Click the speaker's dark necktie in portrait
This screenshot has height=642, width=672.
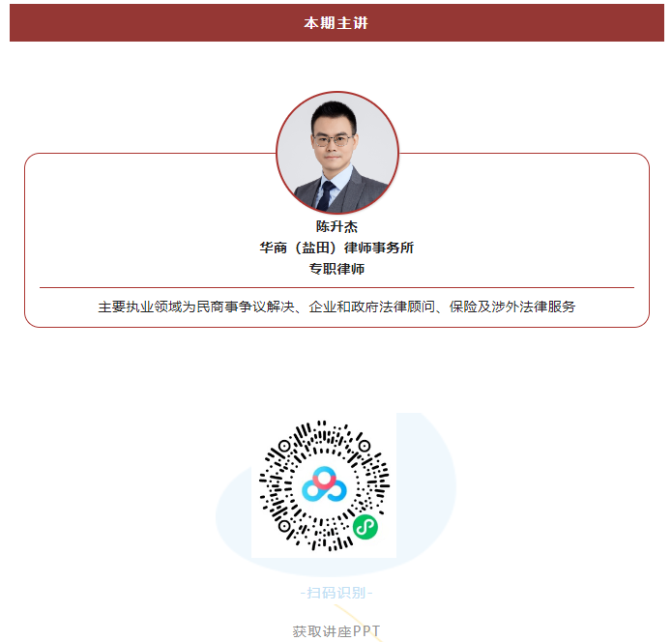coord(326,195)
